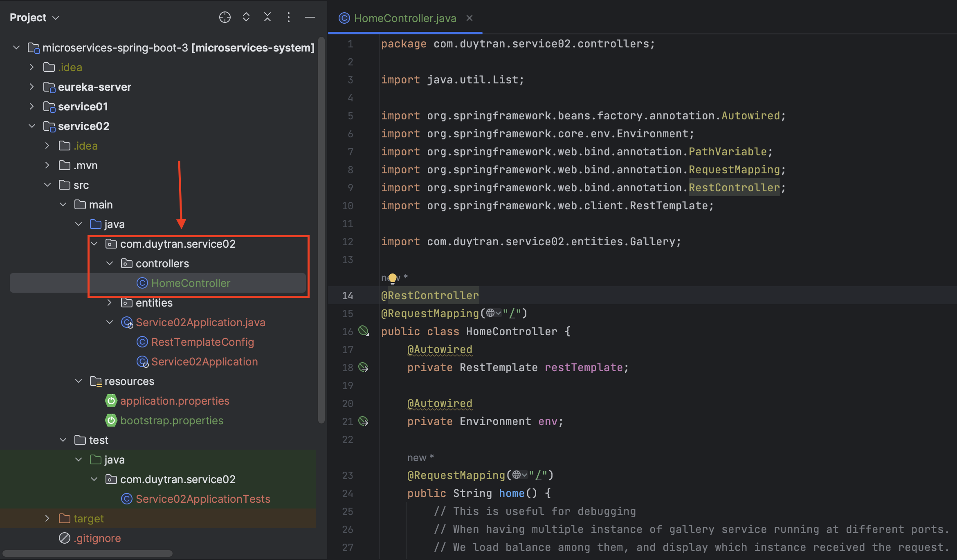This screenshot has height=560, width=957.
Task: Collapse the controllers package node
Action: tap(110, 263)
